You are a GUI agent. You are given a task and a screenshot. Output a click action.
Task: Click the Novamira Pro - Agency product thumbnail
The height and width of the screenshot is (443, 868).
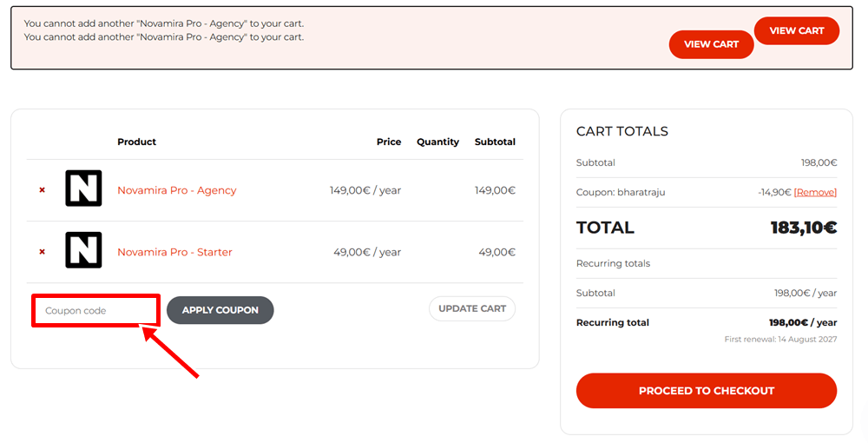click(x=83, y=188)
